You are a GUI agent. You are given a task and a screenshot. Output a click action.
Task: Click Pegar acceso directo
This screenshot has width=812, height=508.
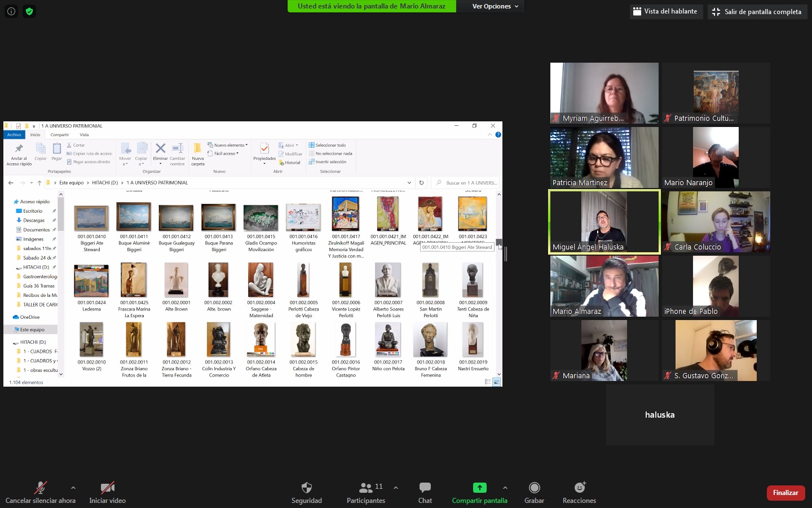(89, 162)
